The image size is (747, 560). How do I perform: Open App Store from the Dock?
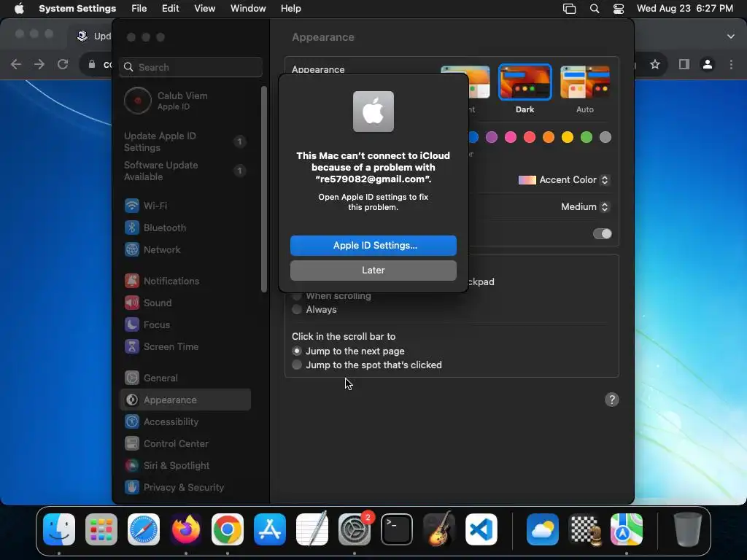[270, 529]
